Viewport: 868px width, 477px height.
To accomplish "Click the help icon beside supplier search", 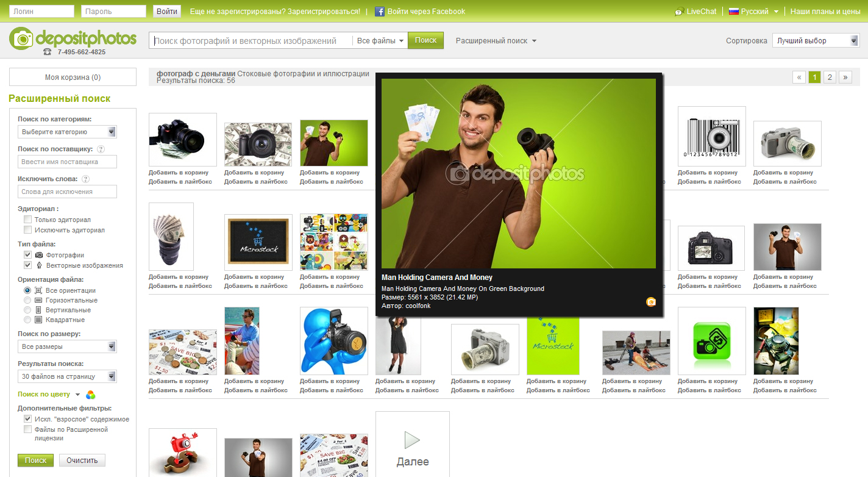I will [x=101, y=149].
